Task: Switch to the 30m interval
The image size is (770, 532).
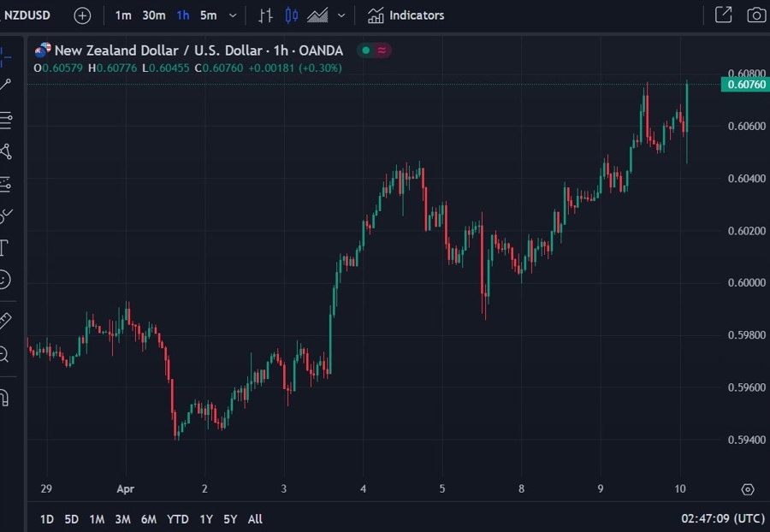Action: pos(154,15)
